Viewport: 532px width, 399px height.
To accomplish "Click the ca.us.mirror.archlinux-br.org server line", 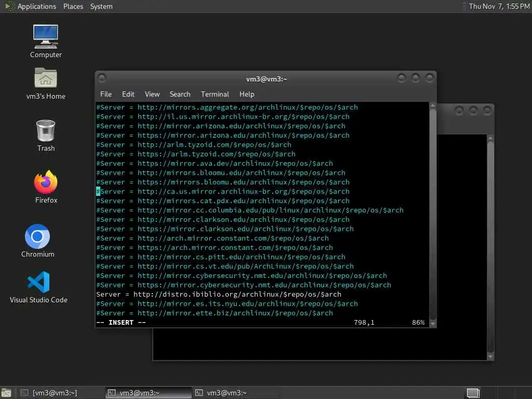I will (223, 192).
